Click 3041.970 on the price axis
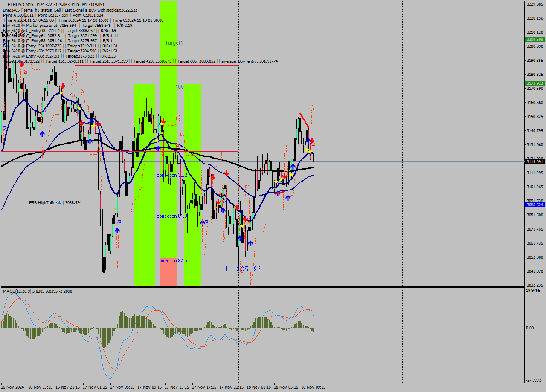Viewport: 546px width, 392px height. pyautogui.click(x=534, y=271)
